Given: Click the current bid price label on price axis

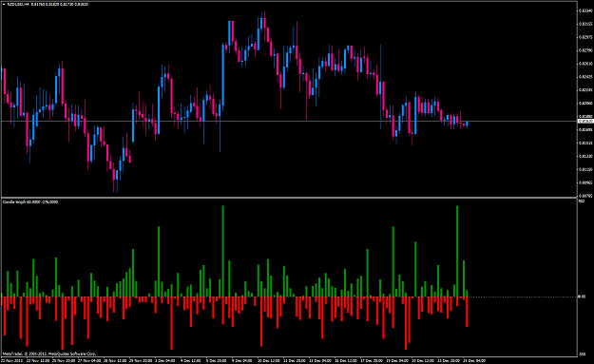Looking at the screenshot, I should [585, 122].
